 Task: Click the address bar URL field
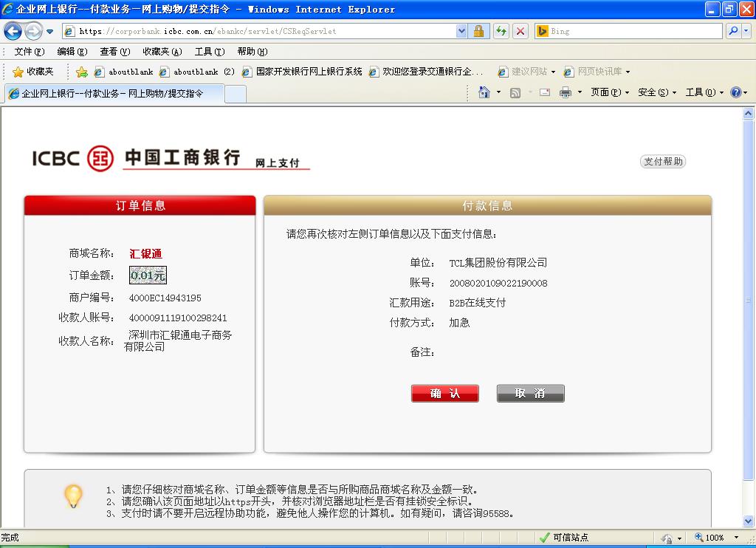261,31
